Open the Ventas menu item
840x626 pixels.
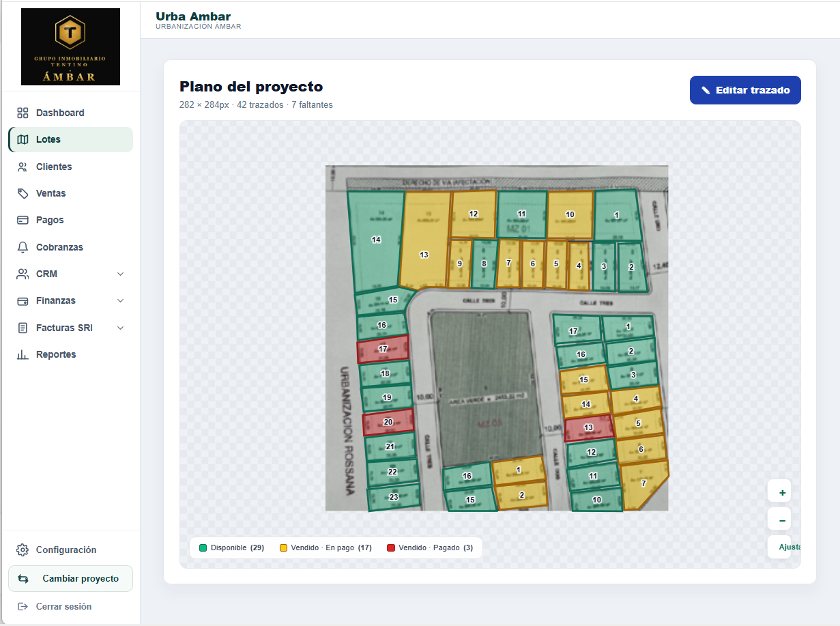click(x=70, y=193)
